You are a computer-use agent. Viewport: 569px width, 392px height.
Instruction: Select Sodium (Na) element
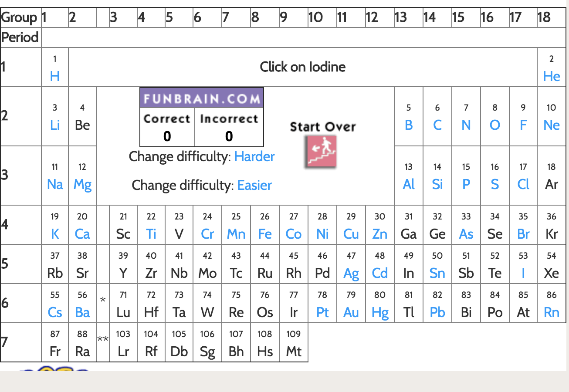pos(55,184)
